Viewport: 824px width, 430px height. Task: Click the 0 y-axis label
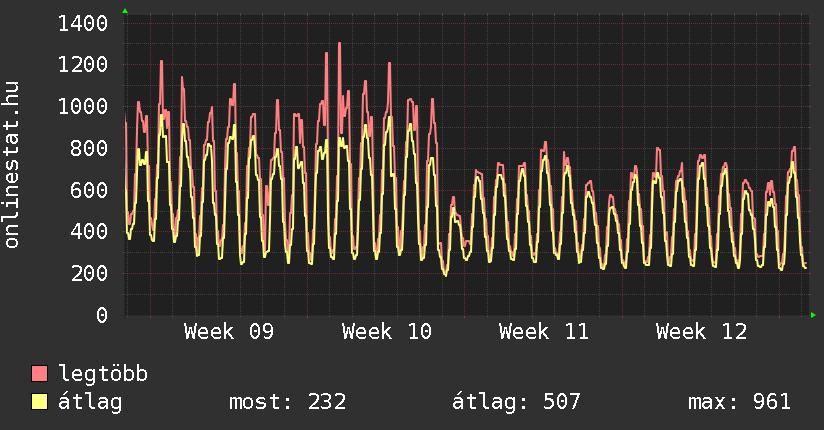pyautogui.click(x=101, y=315)
